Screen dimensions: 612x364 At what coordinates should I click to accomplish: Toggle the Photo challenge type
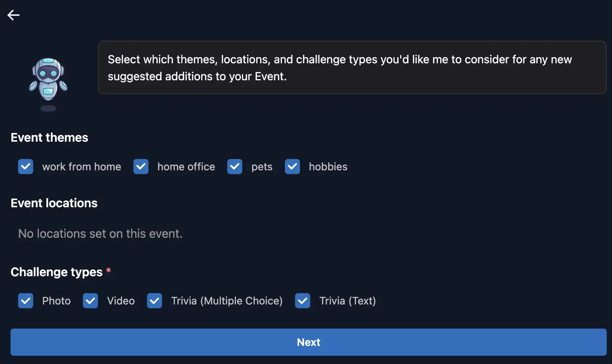(25, 301)
